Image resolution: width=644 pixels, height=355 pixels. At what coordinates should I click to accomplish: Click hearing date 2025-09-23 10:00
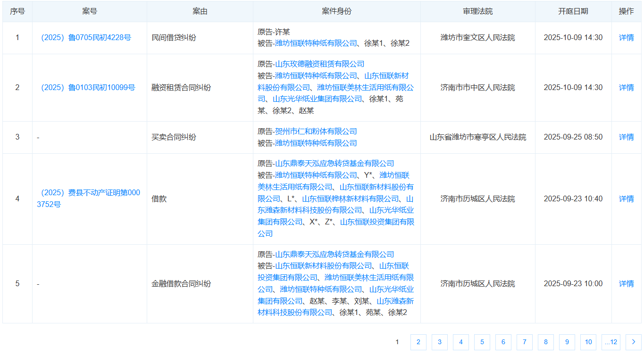[573, 284]
